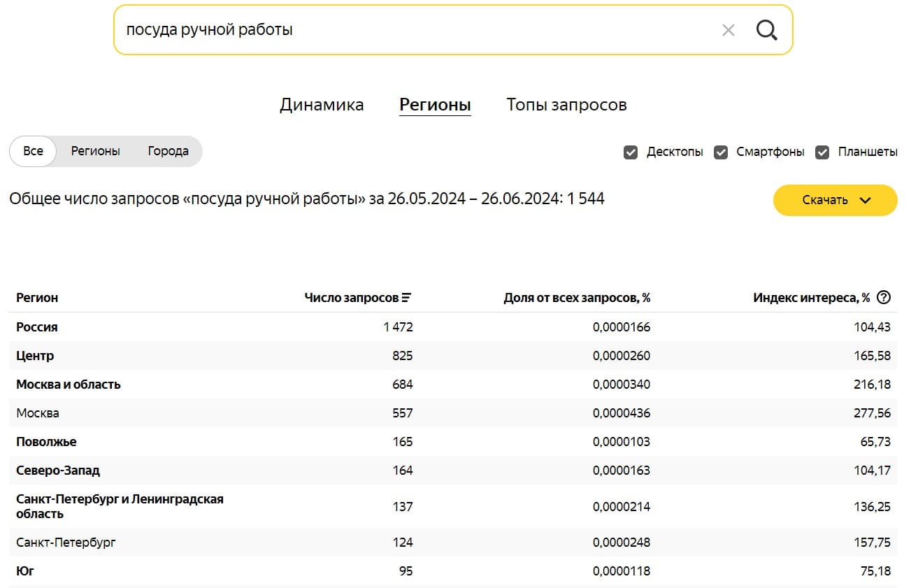The width and height of the screenshot is (911, 588).
Task: Clear the search query with the X icon
Action: [x=728, y=30]
